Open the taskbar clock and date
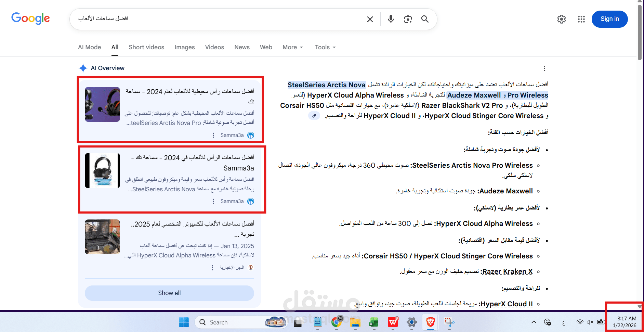Image resolution: width=644 pixels, height=332 pixels. click(x=625, y=322)
